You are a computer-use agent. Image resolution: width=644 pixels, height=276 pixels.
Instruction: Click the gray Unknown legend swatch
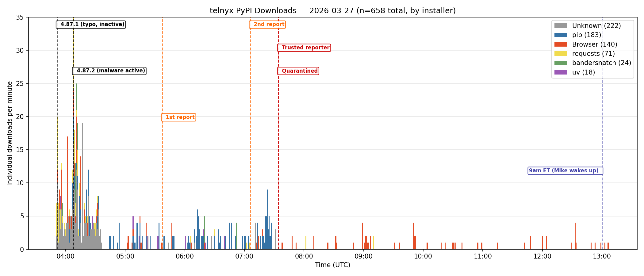[560, 26]
